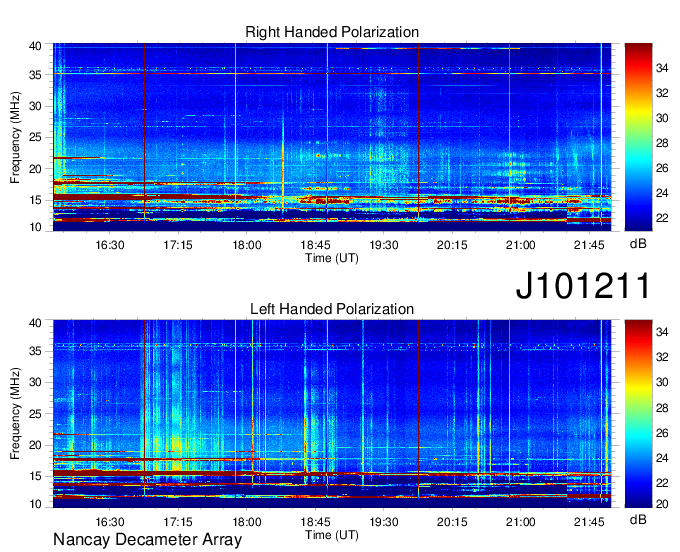This screenshot has height=552, width=680.
Task: Click the 22 dB tick on Left Handed colorbar
Action: pyautogui.click(x=662, y=483)
